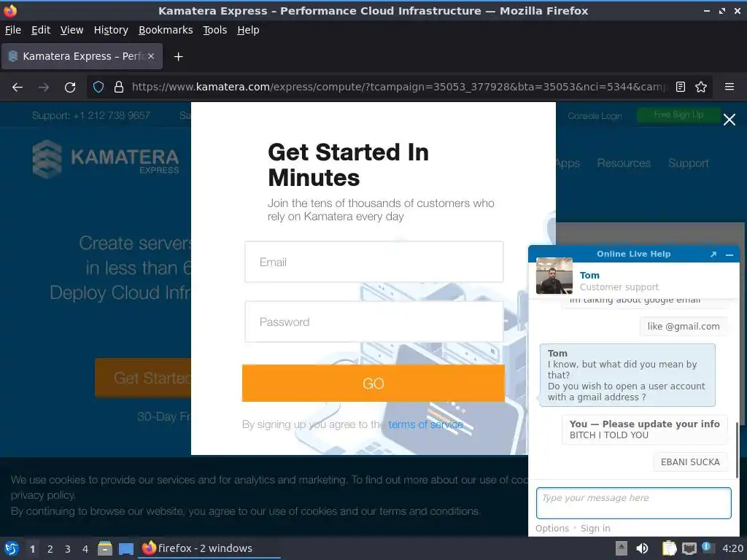Open the network tray icon

(x=689, y=548)
